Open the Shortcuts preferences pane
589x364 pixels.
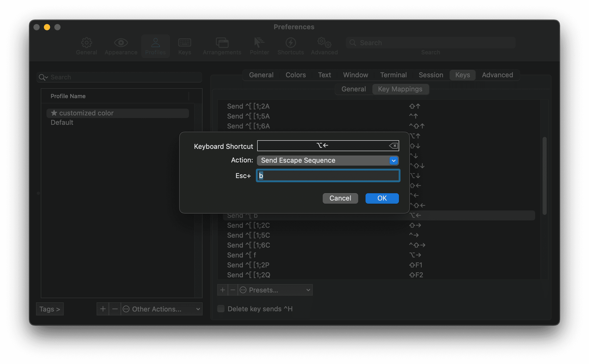(290, 46)
